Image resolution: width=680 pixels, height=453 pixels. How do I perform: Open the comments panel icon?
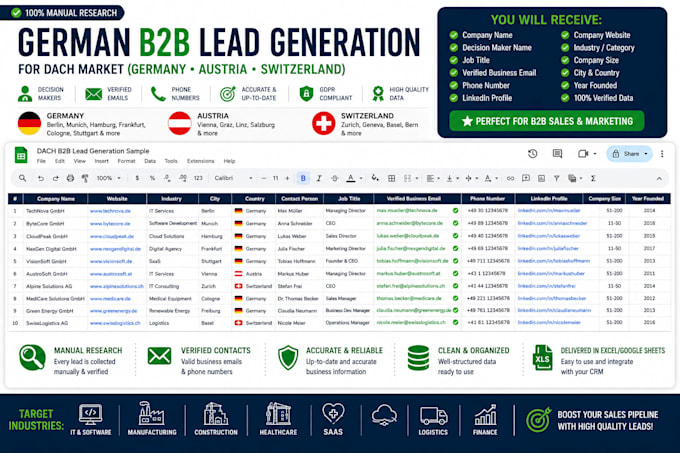click(557, 153)
